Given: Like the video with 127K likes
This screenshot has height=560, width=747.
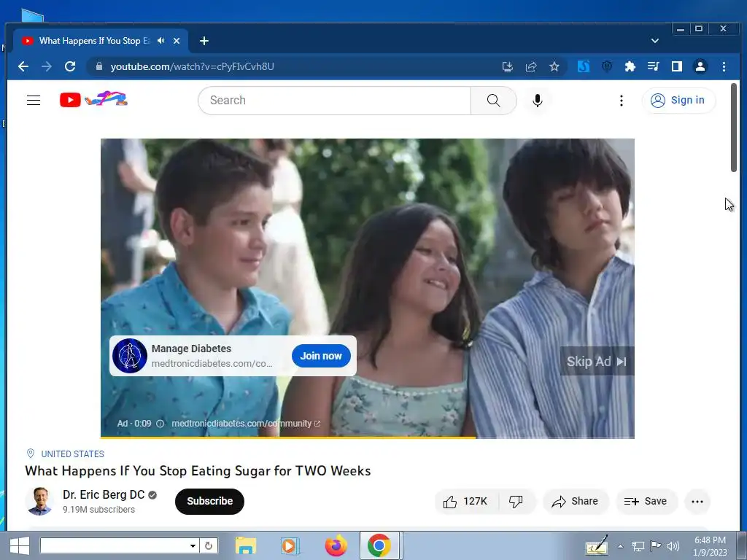Looking at the screenshot, I should coord(466,502).
